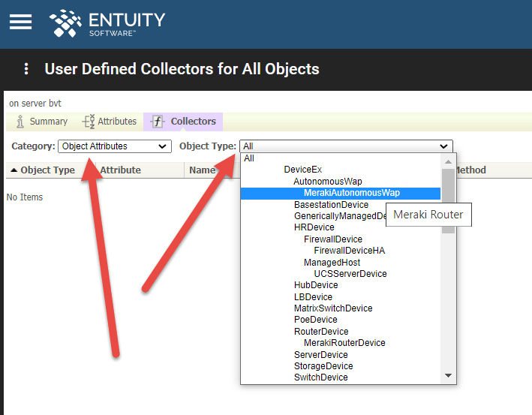Image resolution: width=532 pixels, height=415 pixels.
Task: Open the hamburger main menu
Action: (20, 22)
